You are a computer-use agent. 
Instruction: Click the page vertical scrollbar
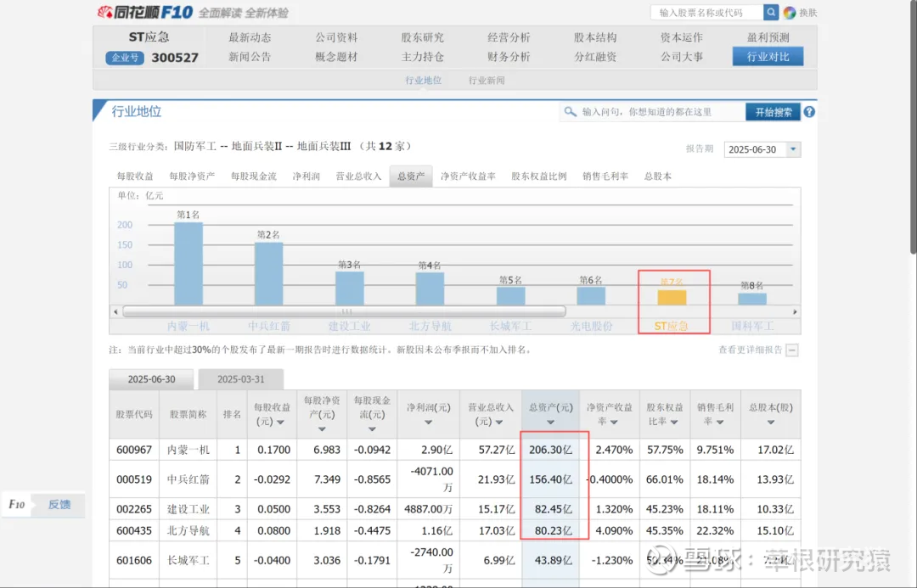click(x=914, y=127)
